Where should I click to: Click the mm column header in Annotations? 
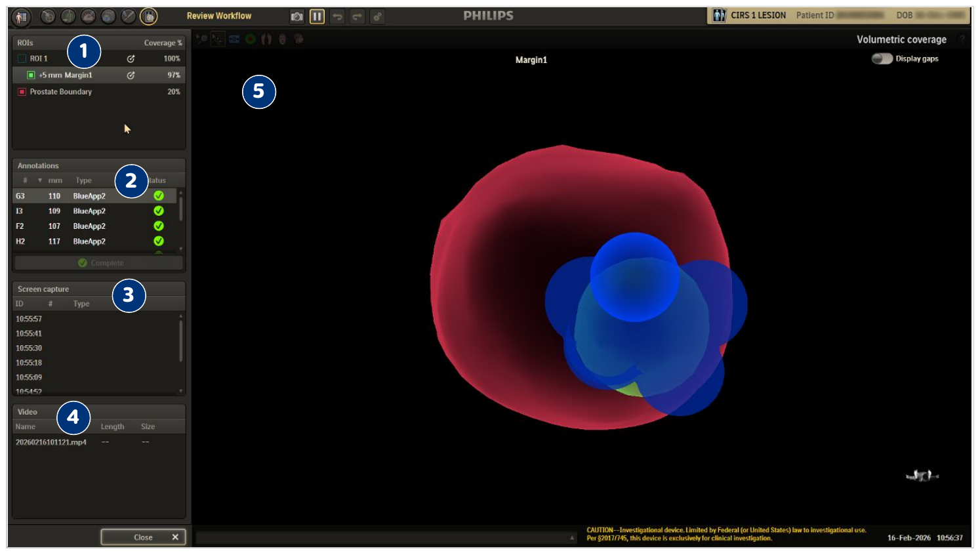tap(55, 180)
